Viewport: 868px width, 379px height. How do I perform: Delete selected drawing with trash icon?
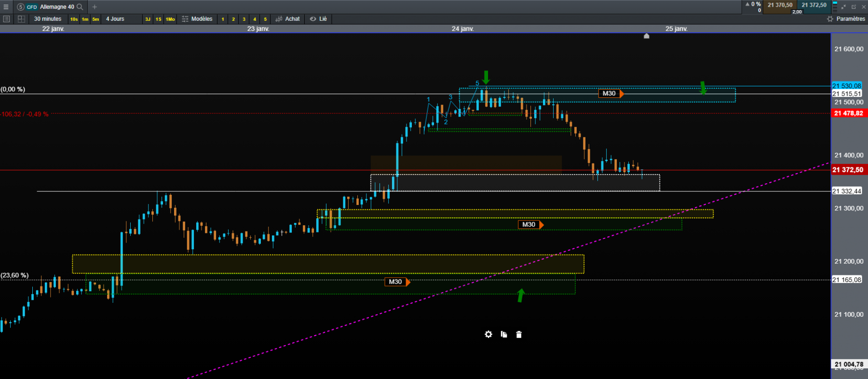(519, 334)
